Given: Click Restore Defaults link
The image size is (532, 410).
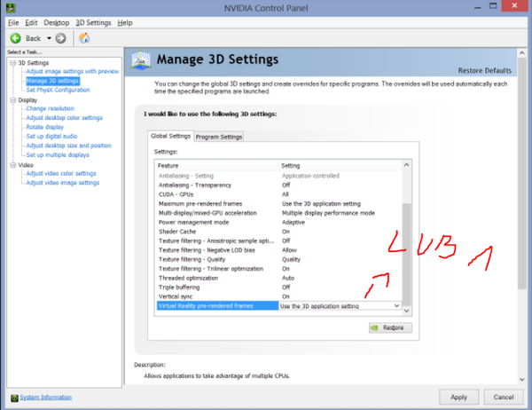Looking at the screenshot, I should click(484, 71).
